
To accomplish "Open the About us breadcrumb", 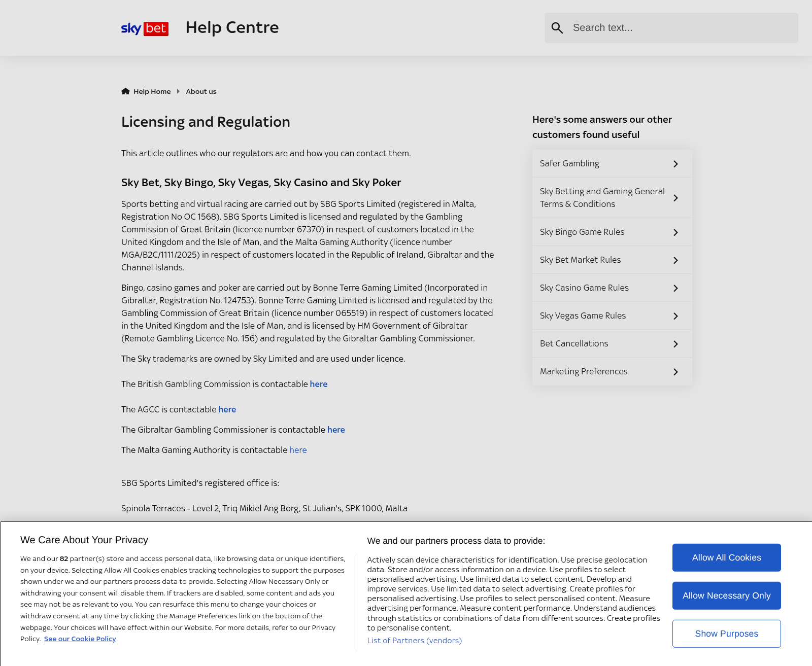I will pos(201,91).
